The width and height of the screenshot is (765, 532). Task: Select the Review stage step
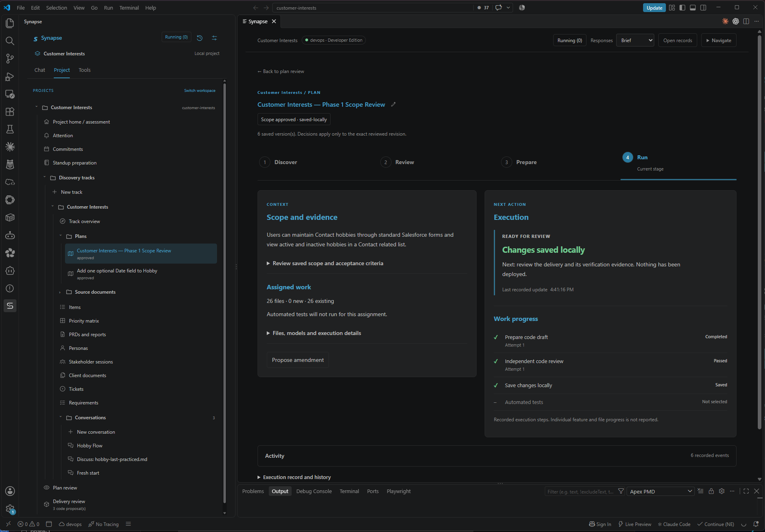point(398,162)
